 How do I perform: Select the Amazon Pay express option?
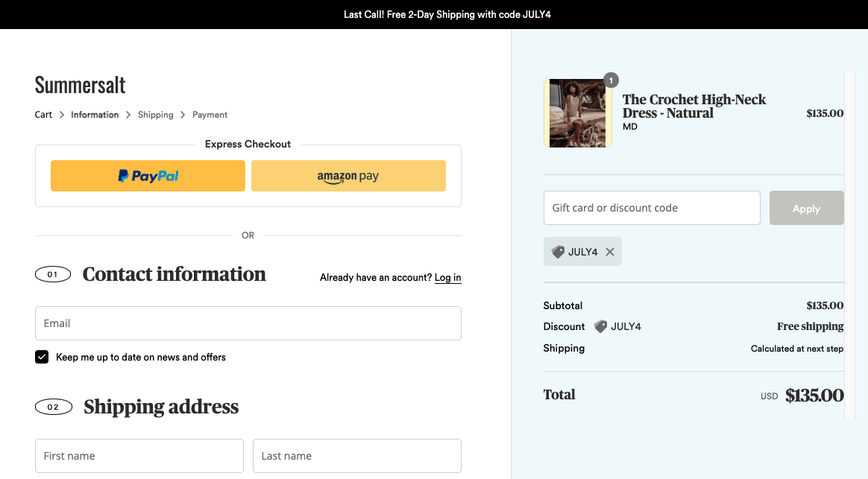pos(347,176)
